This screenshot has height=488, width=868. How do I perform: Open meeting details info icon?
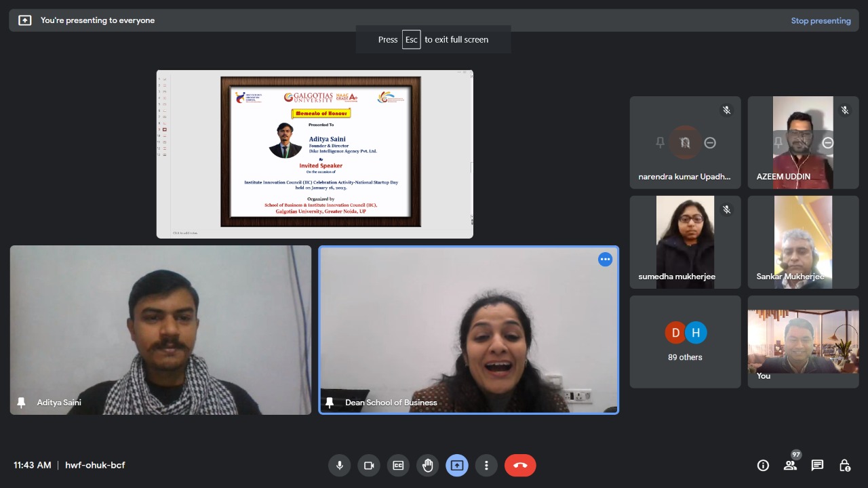point(763,466)
